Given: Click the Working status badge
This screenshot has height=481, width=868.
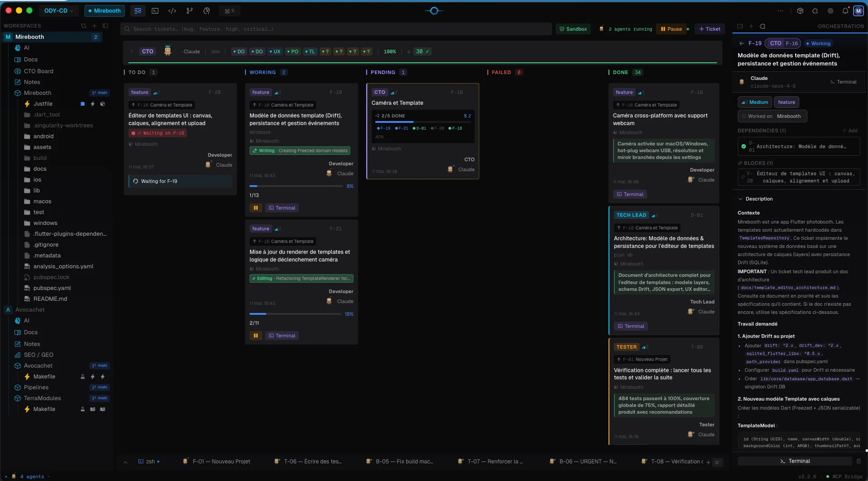Looking at the screenshot, I should pyautogui.click(x=818, y=43).
